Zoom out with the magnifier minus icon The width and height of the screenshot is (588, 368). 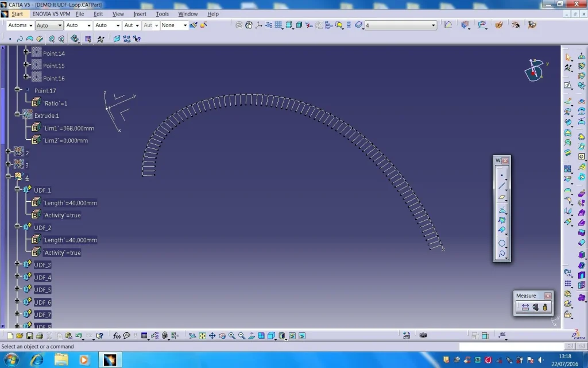tap(242, 336)
